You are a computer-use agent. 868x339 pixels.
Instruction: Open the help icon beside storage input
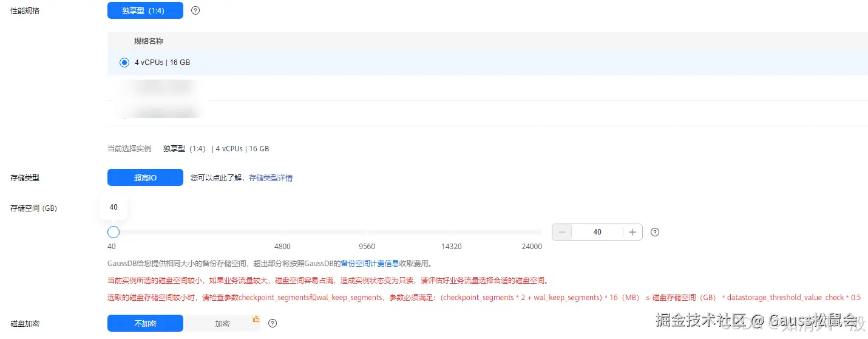tap(655, 232)
